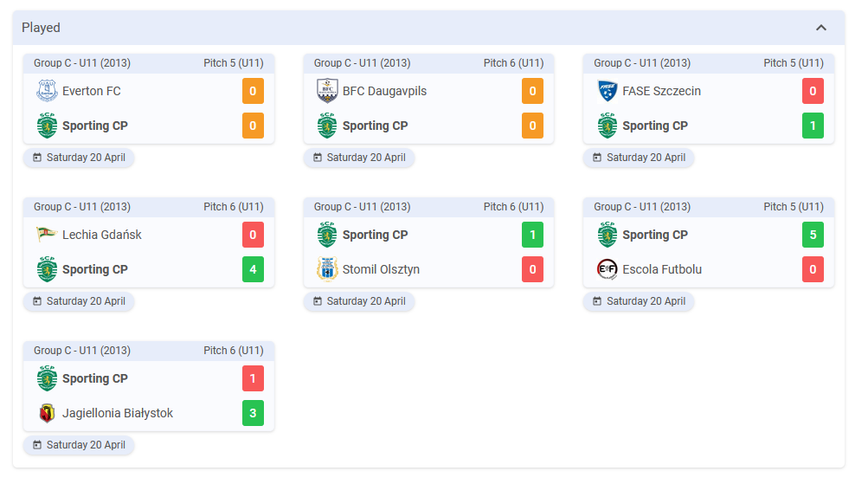Open the Everton FC team link
The height and width of the screenshot is (484, 868).
point(92,91)
